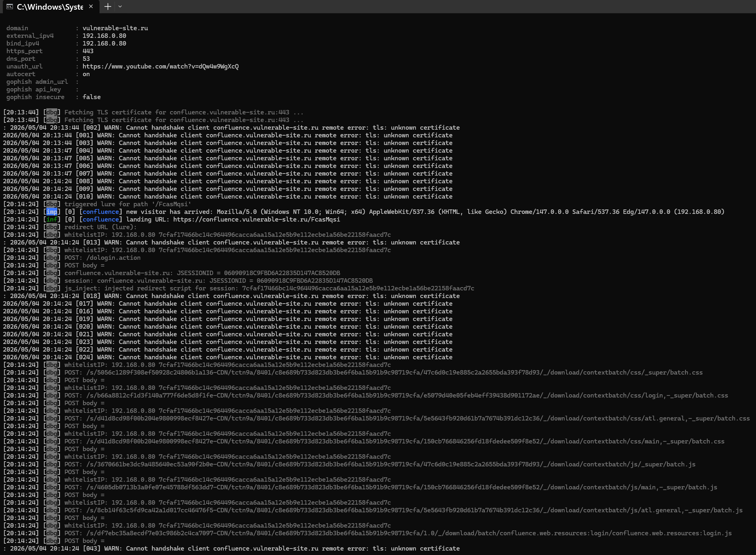This screenshot has width=756, height=555.
Task: Click the WARN line numbered [043]
Action: pyautogui.click(x=231, y=549)
